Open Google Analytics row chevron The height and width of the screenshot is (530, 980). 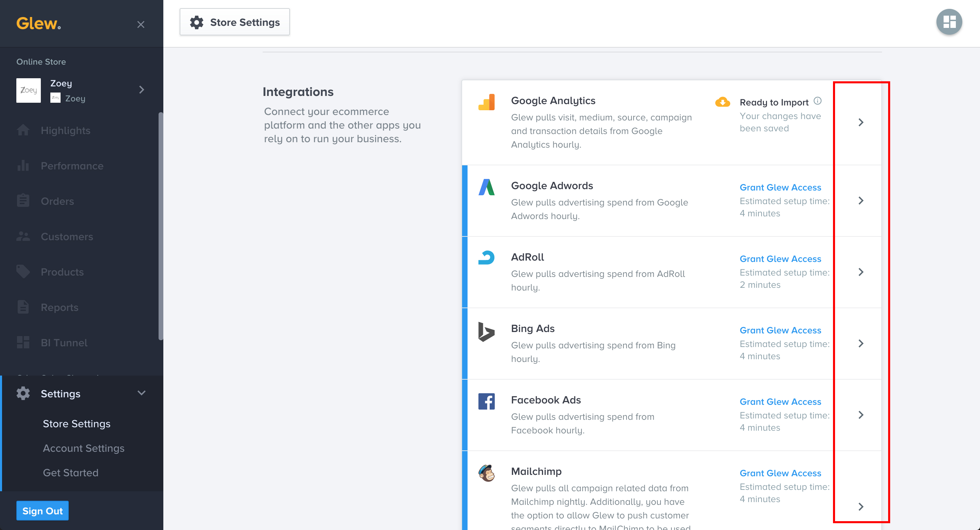(861, 122)
